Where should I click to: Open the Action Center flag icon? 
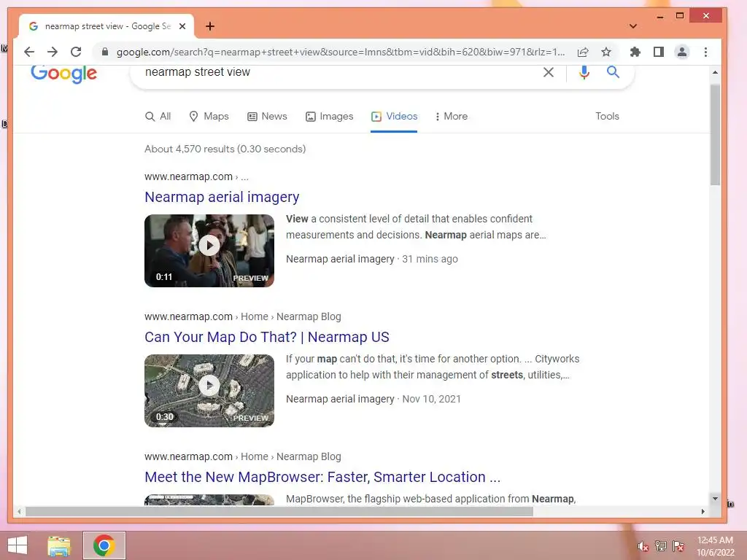678,546
